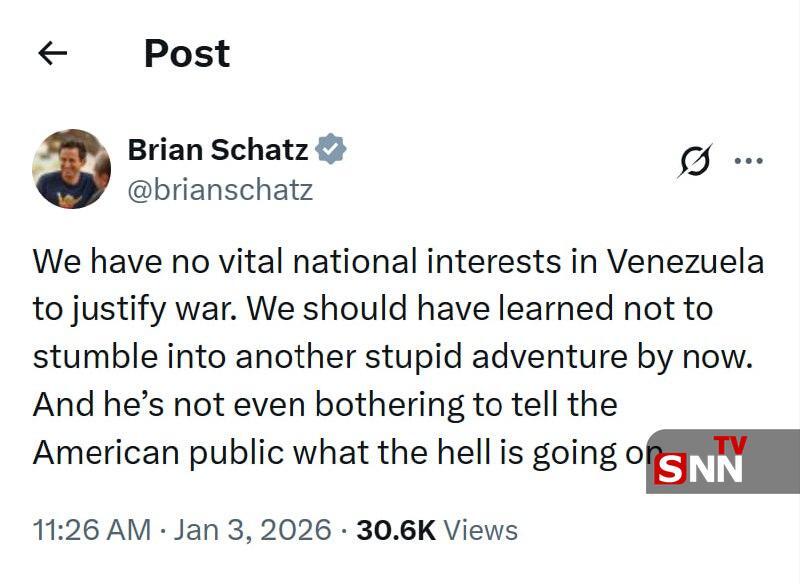Click the red TV label on the logo
The width and height of the screenshot is (800, 584).
pyautogui.click(x=729, y=445)
